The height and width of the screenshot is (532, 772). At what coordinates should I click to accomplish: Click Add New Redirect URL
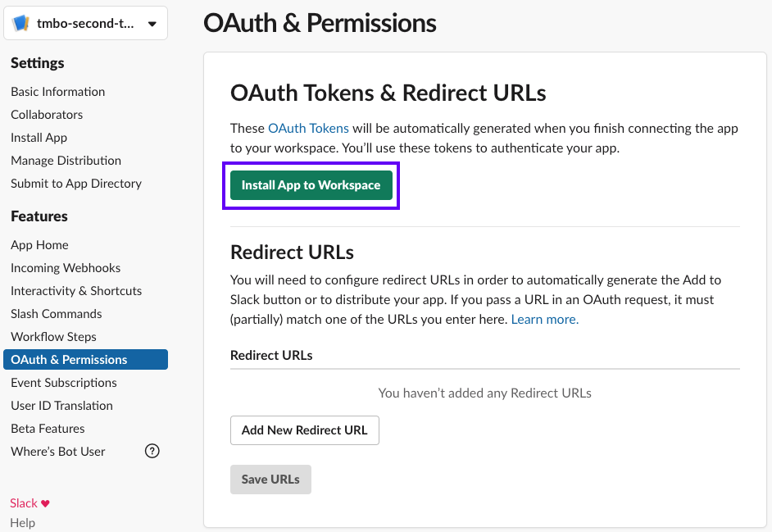(304, 430)
